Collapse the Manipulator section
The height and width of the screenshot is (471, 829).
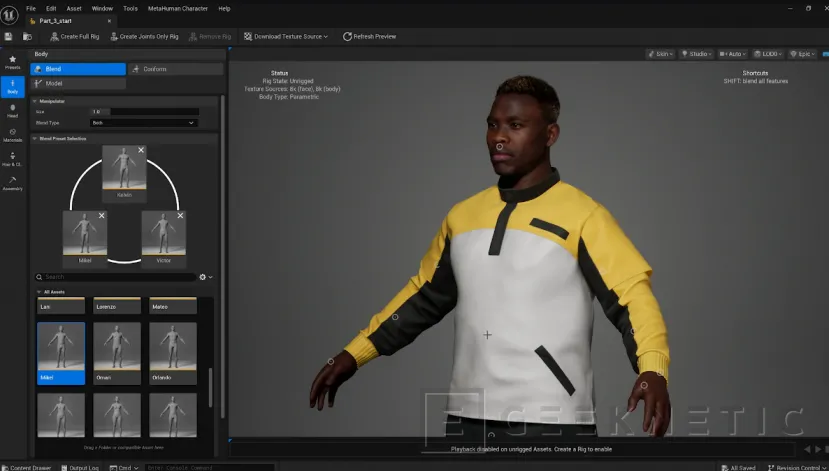pyautogui.click(x=35, y=101)
